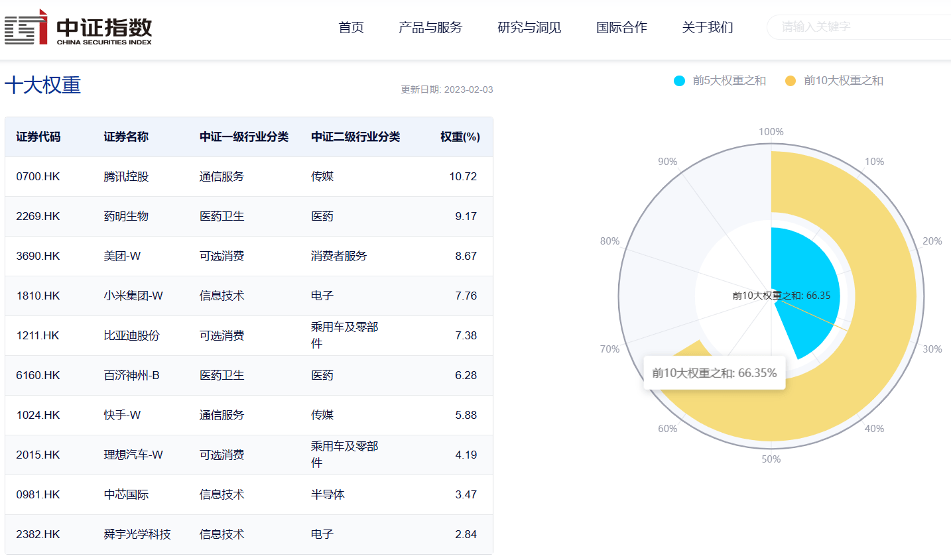Click the 前10大权重之和 66.35% tooltip
This screenshot has height=560, width=951.
714,373
